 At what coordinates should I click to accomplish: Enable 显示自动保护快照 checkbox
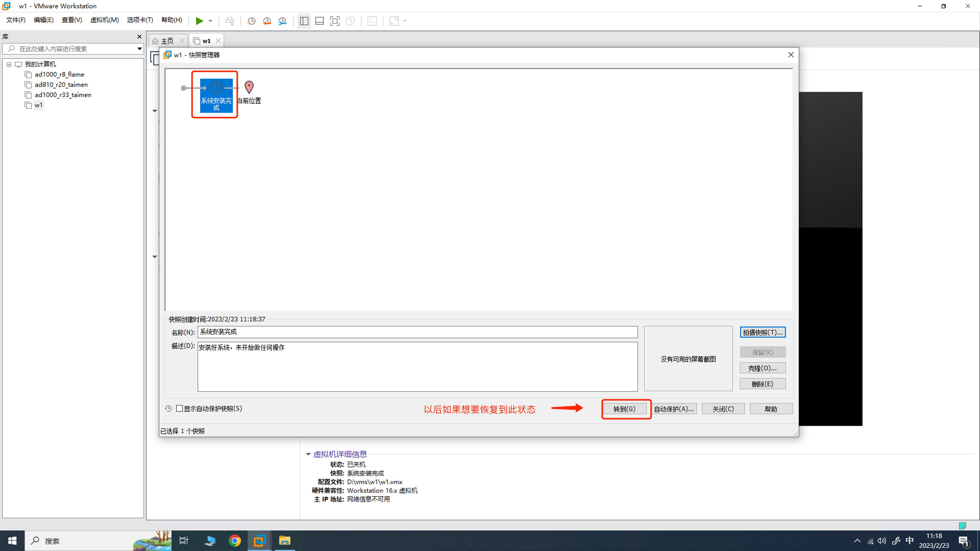click(180, 408)
